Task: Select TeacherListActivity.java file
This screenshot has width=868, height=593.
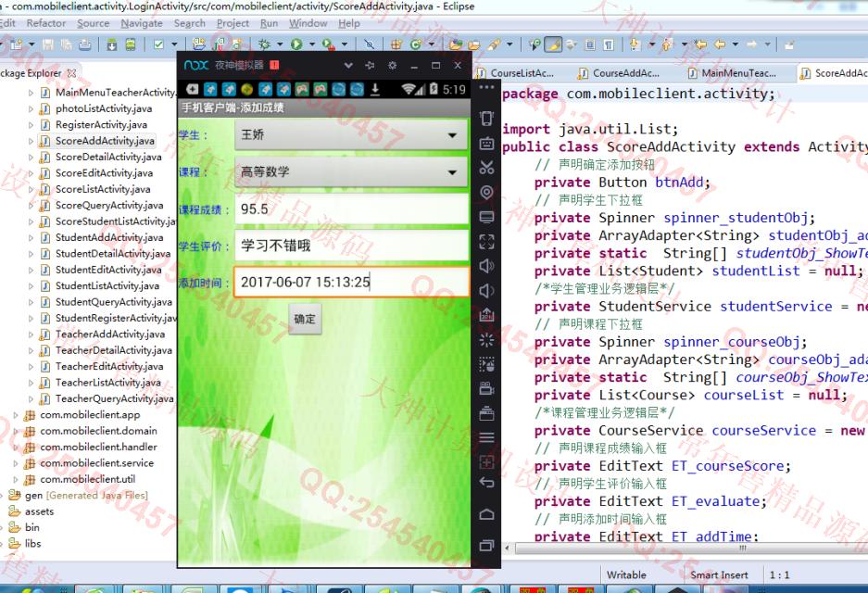Action: (108, 383)
